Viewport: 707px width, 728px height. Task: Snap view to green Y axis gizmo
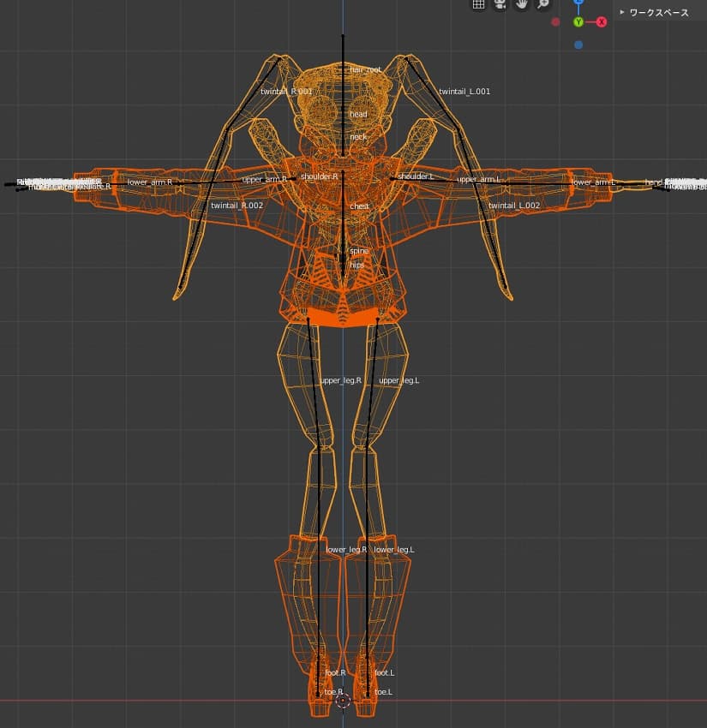click(x=578, y=21)
